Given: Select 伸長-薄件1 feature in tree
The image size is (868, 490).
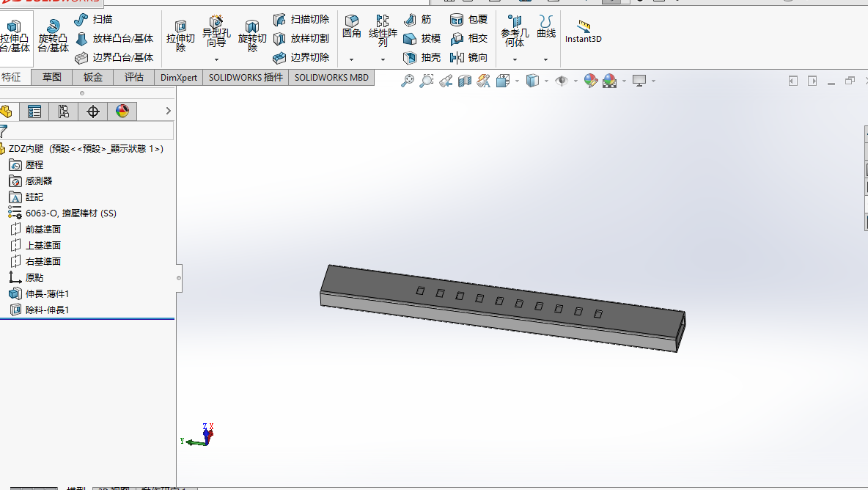Looking at the screenshot, I should tap(40, 294).
